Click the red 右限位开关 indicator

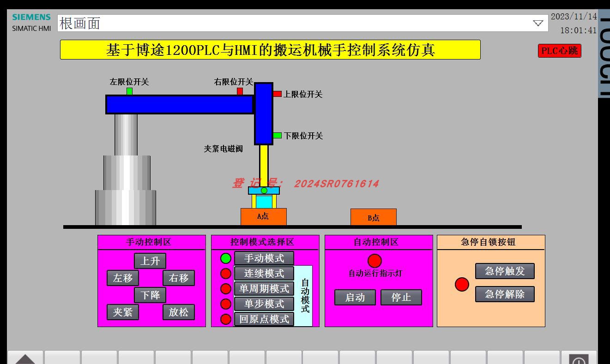point(240,91)
